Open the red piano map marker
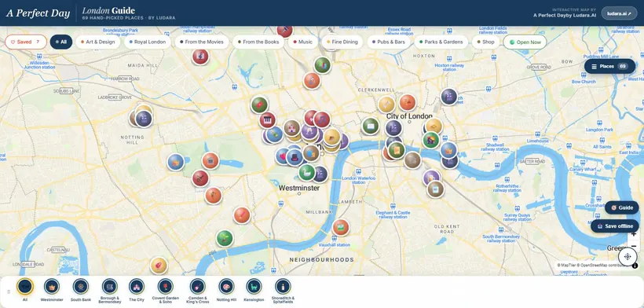This screenshot has height=308, width=644. pos(267,120)
